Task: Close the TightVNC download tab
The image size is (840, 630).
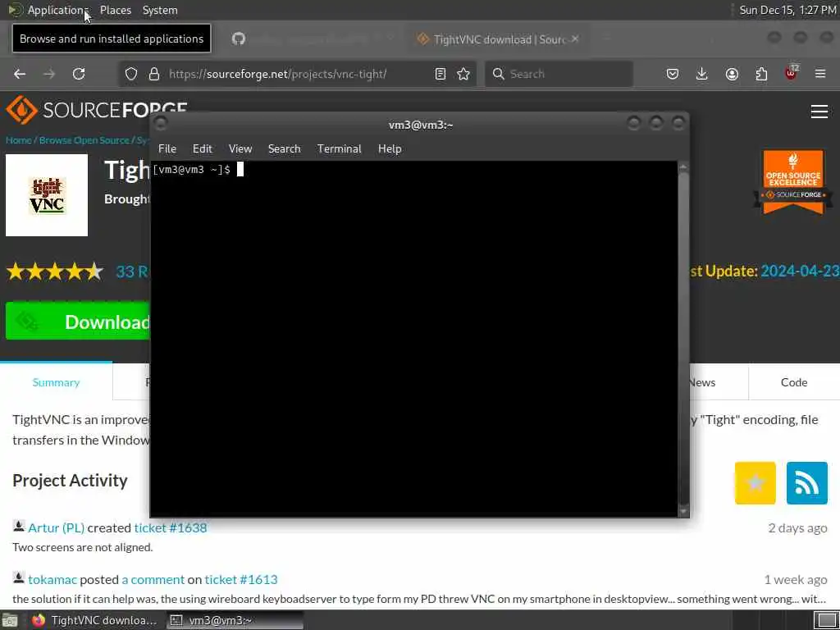Action: point(575,39)
